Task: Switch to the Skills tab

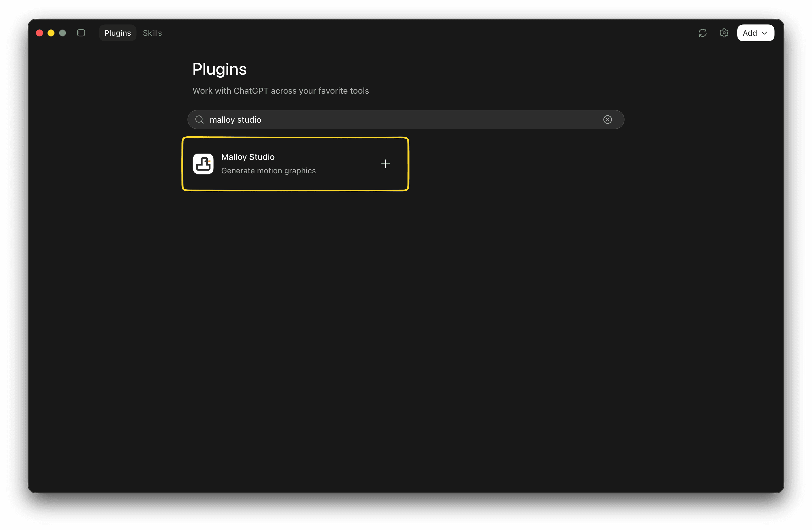Action: click(x=152, y=33)
